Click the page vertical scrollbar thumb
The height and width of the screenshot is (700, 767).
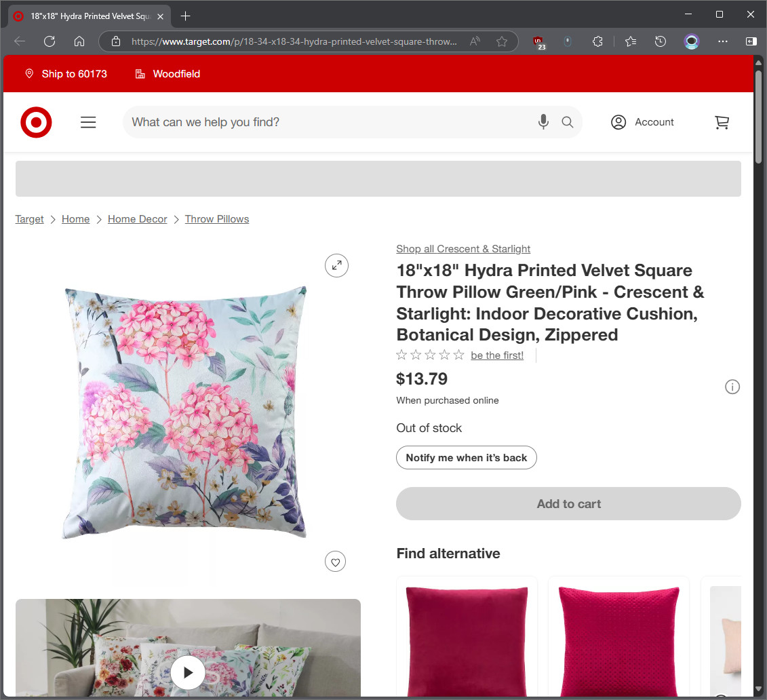758,117
